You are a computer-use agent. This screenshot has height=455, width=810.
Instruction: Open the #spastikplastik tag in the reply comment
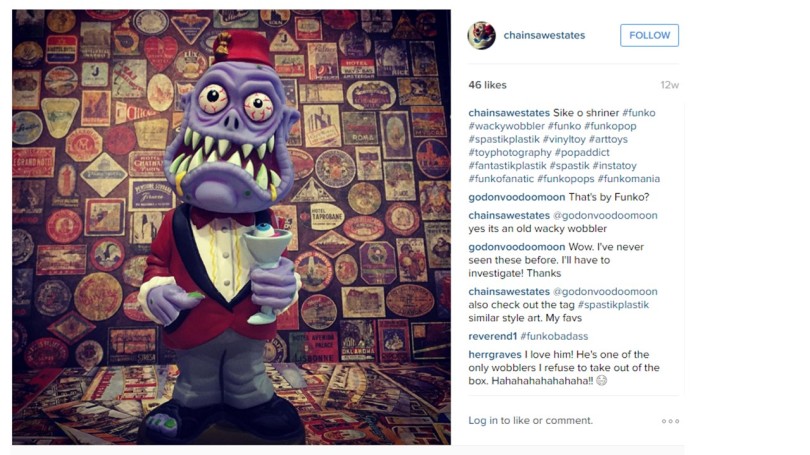613,305
